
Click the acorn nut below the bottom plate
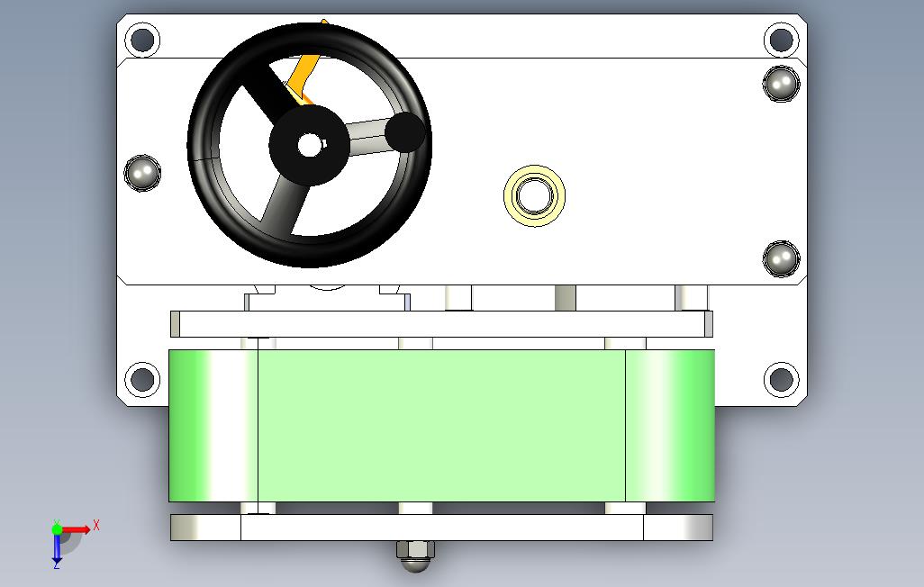pos(416,555)
